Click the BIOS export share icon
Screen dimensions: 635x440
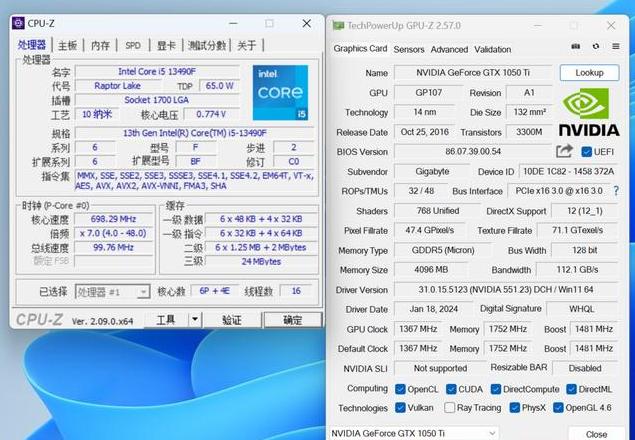click(565, 152)
